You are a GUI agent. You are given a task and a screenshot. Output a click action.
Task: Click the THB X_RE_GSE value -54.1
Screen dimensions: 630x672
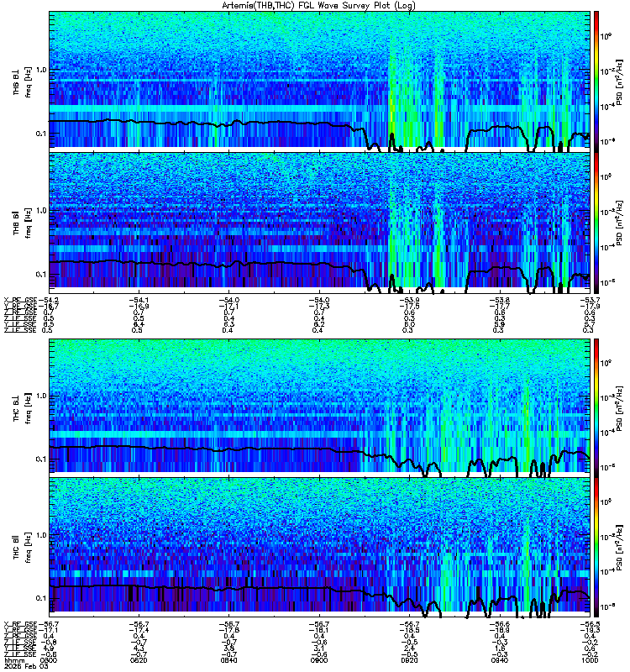pos(139,300)
